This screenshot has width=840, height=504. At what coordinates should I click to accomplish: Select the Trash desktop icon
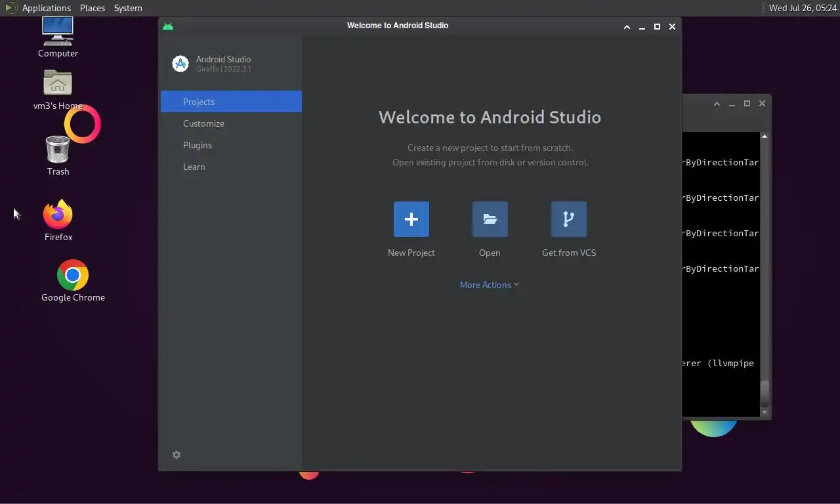click(58, 149)
